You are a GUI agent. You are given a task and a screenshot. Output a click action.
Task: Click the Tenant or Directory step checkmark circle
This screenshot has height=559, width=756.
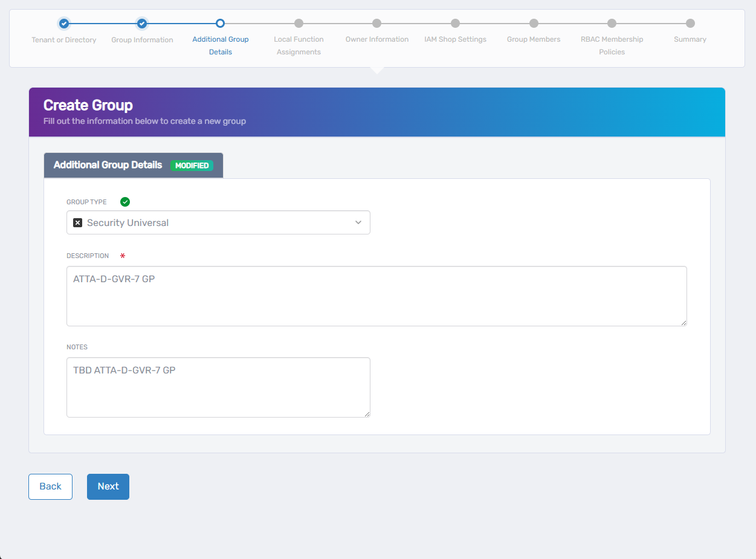(x=64, y=24)
